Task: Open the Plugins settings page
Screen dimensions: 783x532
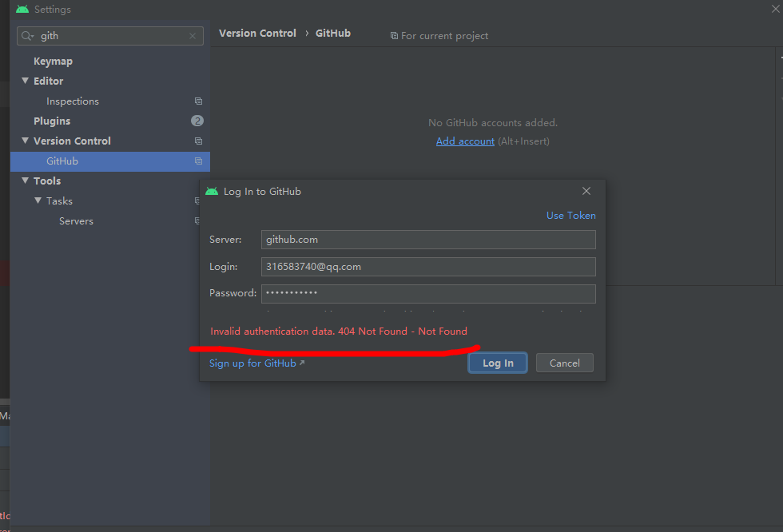Action: tap(52, 121)
